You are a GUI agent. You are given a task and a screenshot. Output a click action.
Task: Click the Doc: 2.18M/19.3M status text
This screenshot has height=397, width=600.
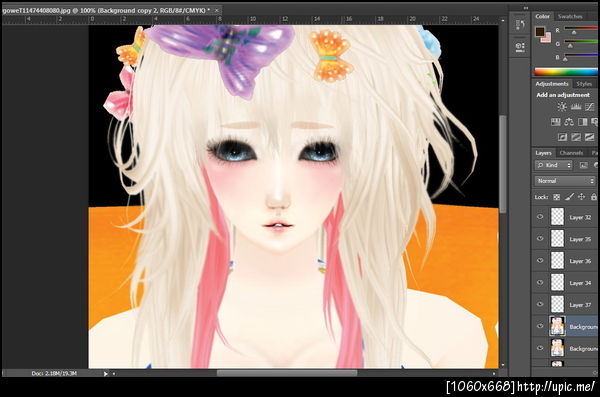click(x=54, y=373)
